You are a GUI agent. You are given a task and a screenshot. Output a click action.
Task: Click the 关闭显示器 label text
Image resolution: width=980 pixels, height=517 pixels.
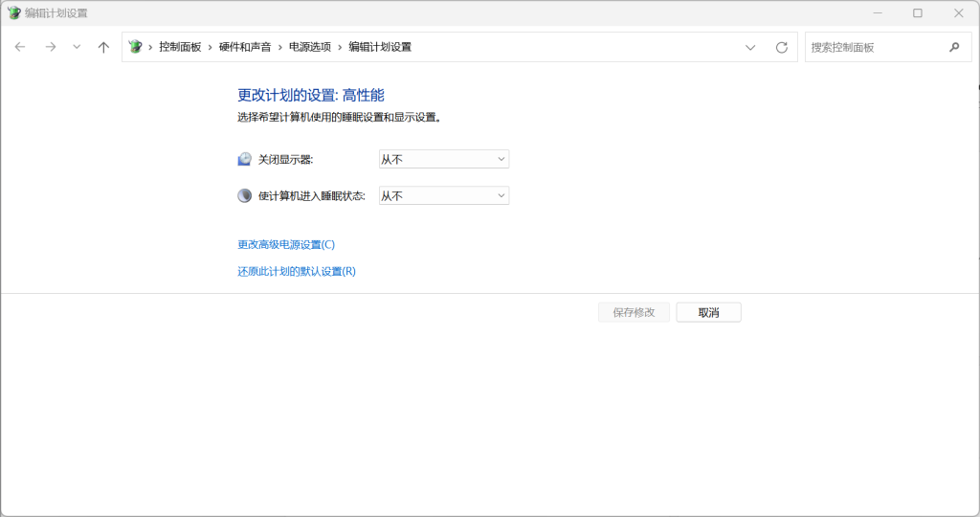(x=285, y=160)
